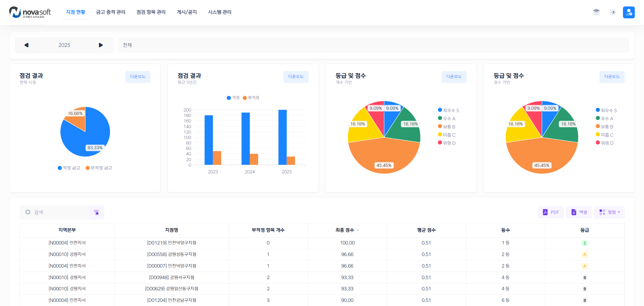The image size is (644, 306).
Task: Go to previous year with left arrow
Action: coord(26,45)
